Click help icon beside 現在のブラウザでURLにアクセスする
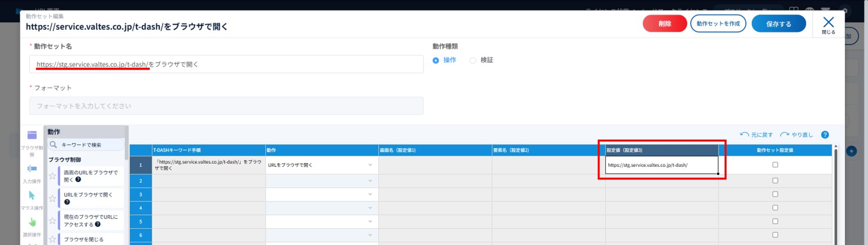Viewport: 868px width, 245px height. (98, 224)
